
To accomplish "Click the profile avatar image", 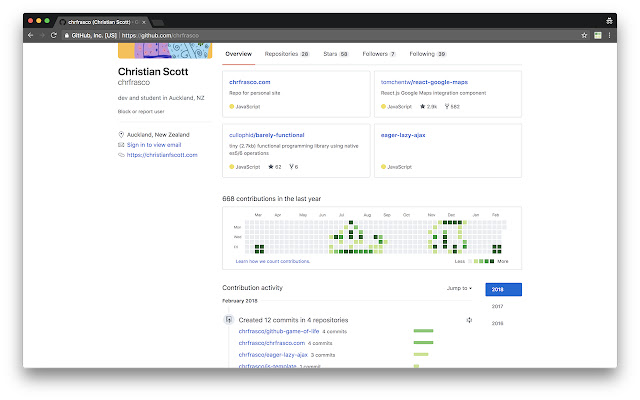I will [x=165, y=51].
